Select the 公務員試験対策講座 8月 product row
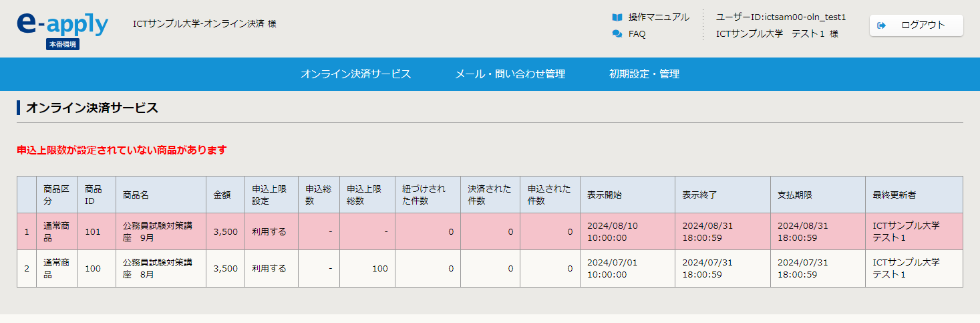 click(x=160, y=268)
